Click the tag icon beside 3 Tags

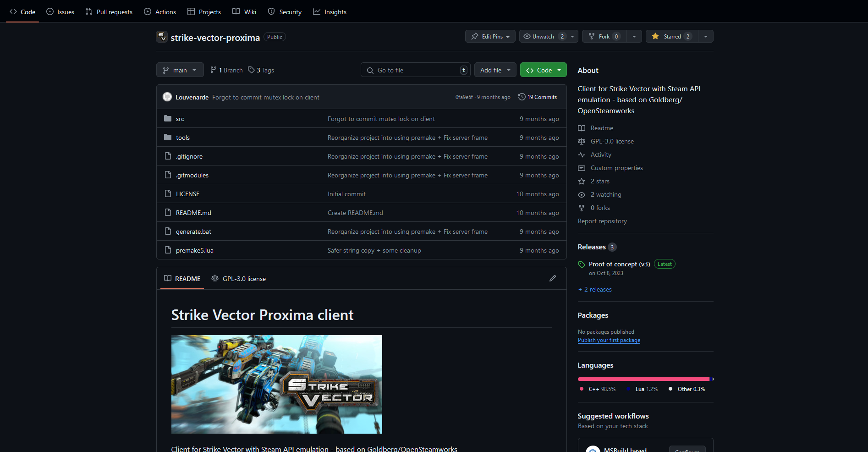251,70
